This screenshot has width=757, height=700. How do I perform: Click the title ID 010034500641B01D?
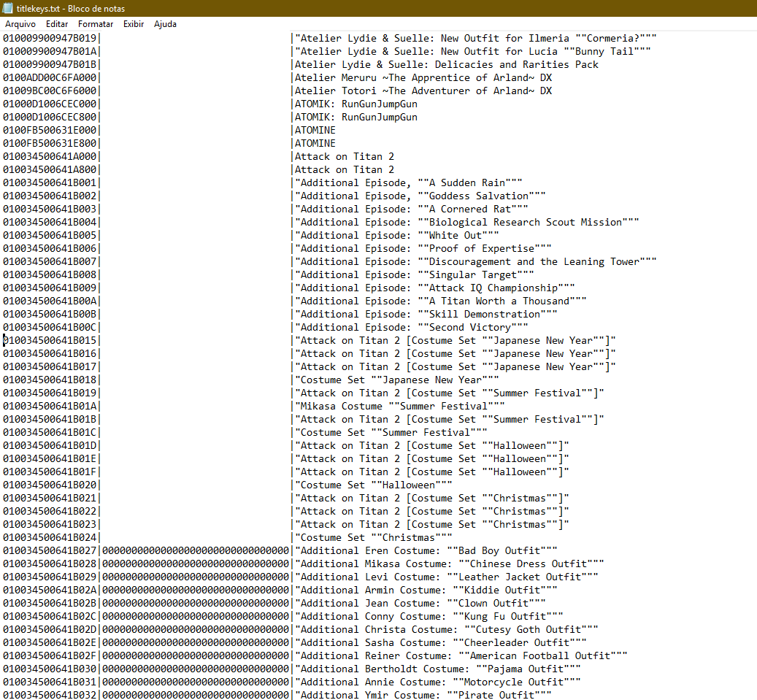tap(50, 445)
